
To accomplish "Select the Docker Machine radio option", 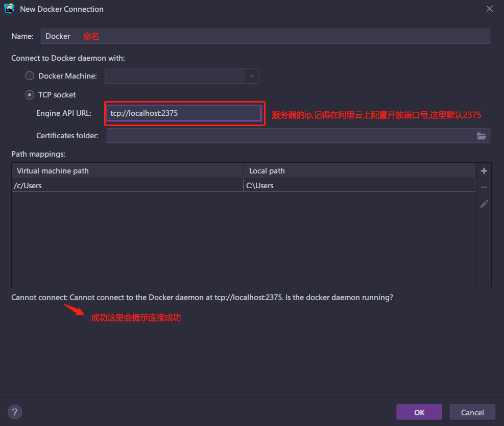I will tap(30, 76).
